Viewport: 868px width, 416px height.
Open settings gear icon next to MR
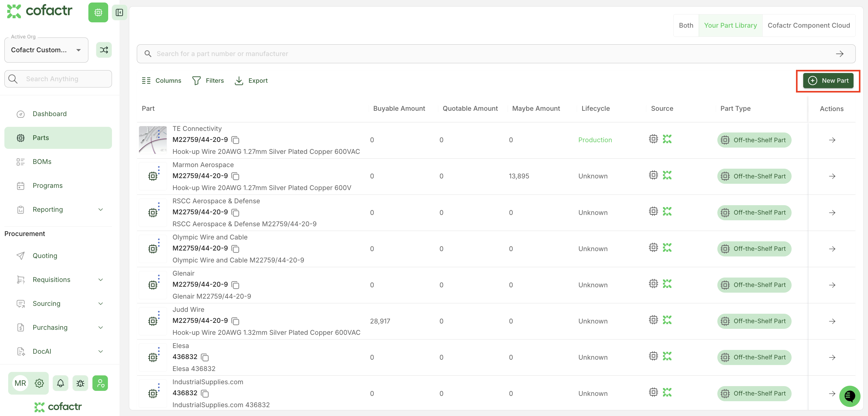39,383
